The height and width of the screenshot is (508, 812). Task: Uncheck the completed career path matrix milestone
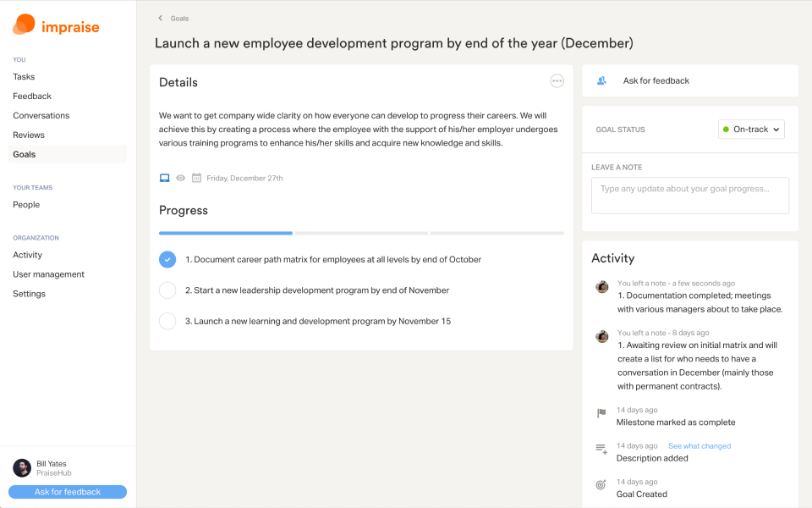(167, 259)
